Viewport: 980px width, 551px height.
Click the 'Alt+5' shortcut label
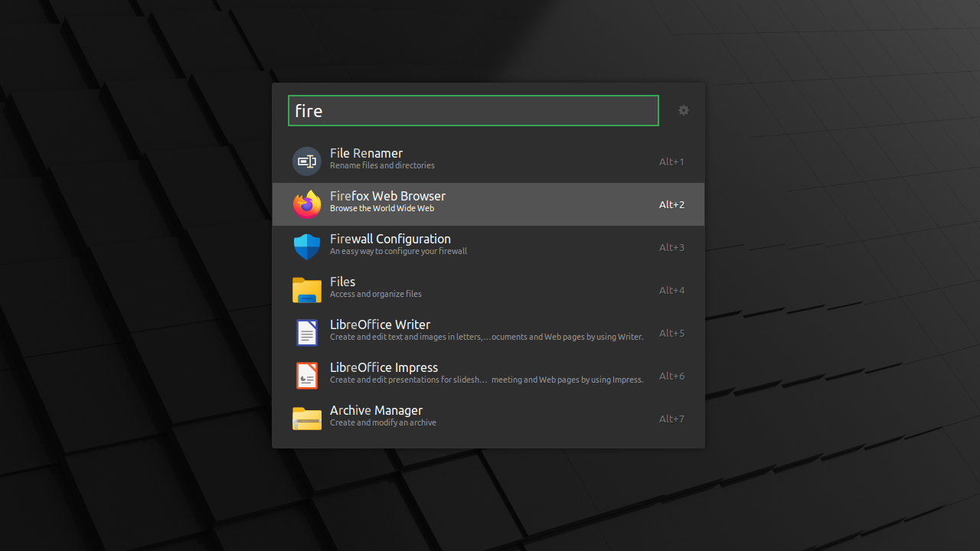671,333
